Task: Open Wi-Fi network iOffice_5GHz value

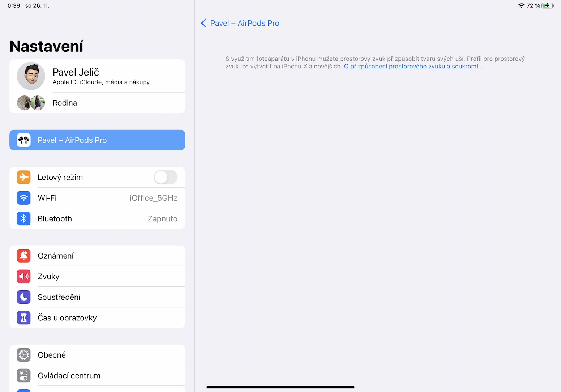Action: 153,198
